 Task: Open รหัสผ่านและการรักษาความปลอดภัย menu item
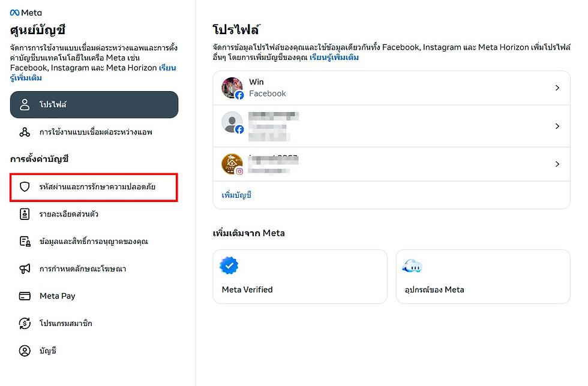tap(97, 187)
